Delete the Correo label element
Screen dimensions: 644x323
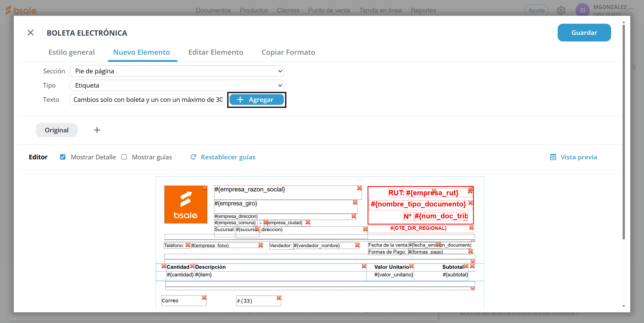pos(204,298)
